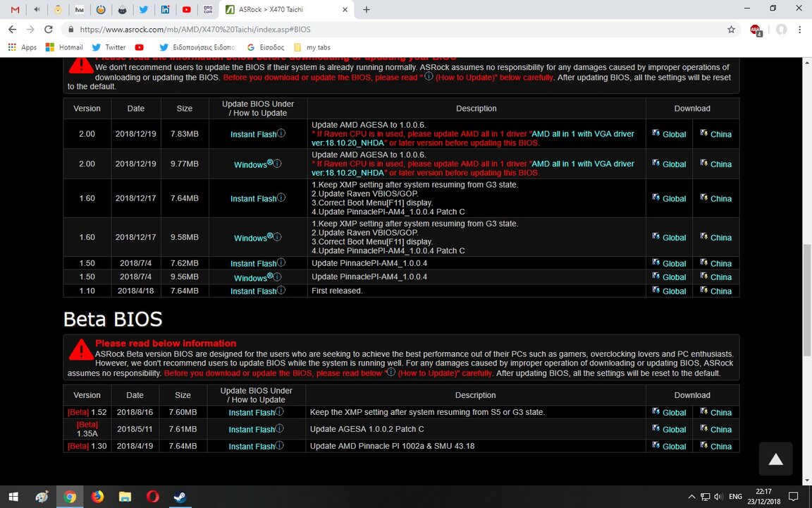Screen dimensions: 812x508
Task: Switch to the pinned GOG.com tab
Action: tap(208, 9)
